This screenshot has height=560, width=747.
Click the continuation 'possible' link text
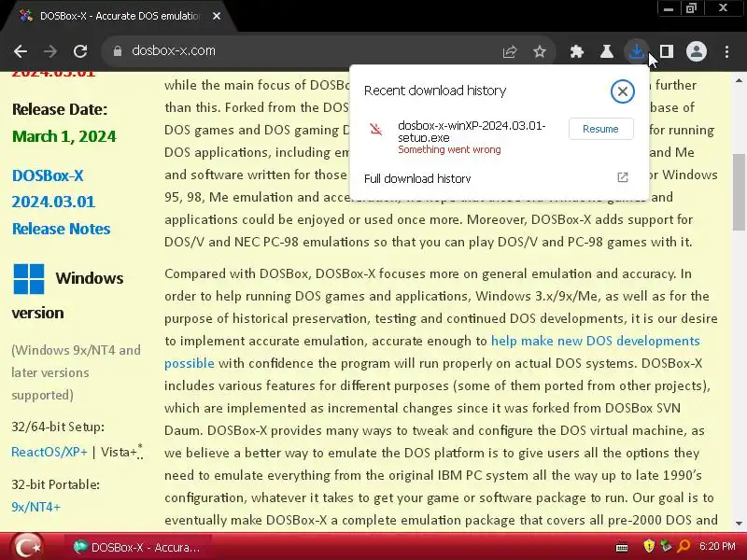190,363
